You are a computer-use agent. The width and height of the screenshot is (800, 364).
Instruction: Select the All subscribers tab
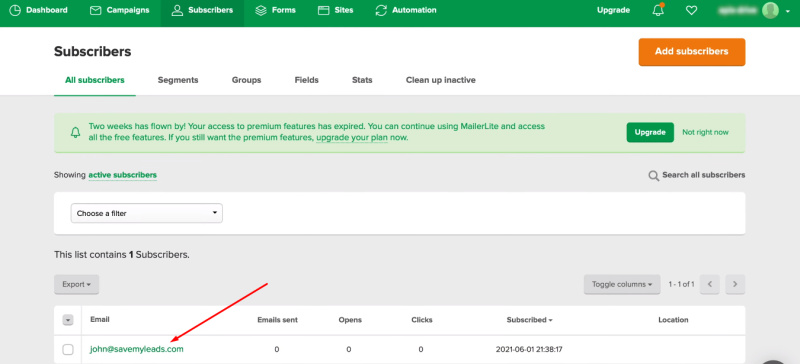pyautogui.click(x=94, y=80)
